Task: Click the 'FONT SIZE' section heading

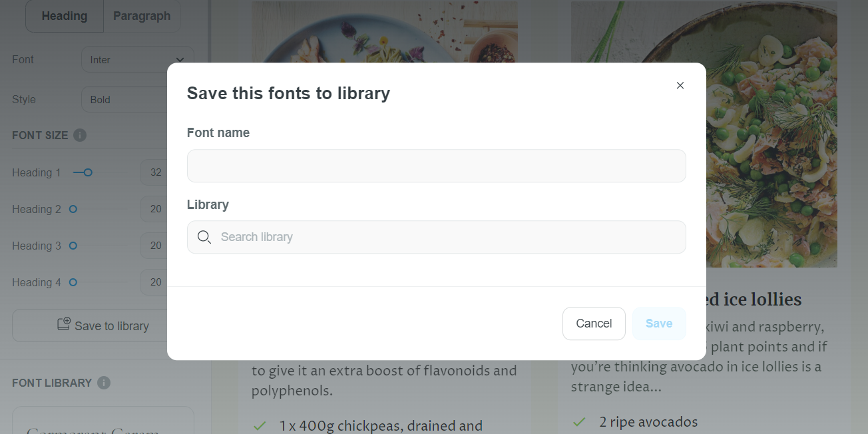Action: coord(40,135)
